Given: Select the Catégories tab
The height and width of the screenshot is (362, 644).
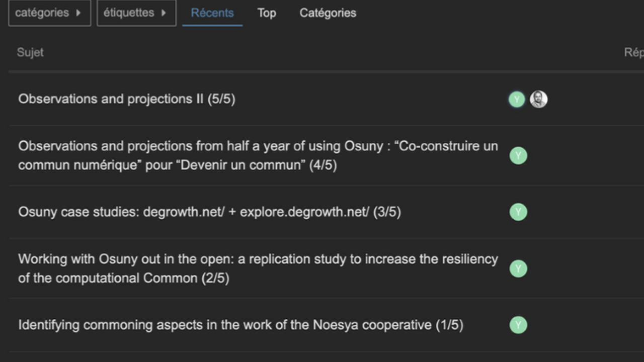Looking at the screenshot, I should (x=328, y=13).
